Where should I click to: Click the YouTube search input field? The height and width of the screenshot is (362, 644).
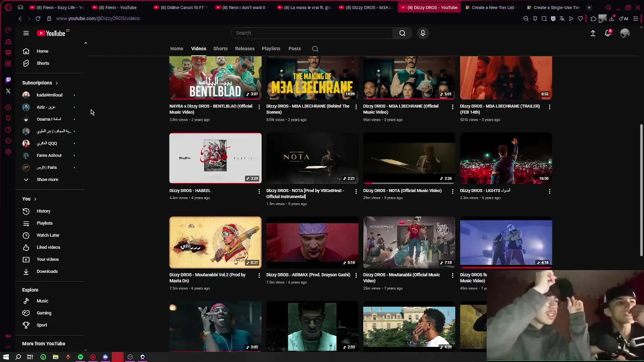tap(312, 33)
